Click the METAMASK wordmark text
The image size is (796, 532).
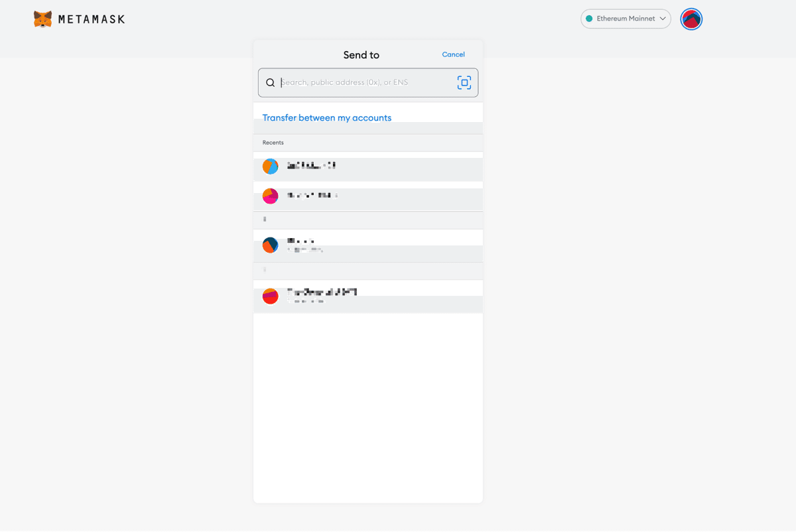(x=91, y=19)
